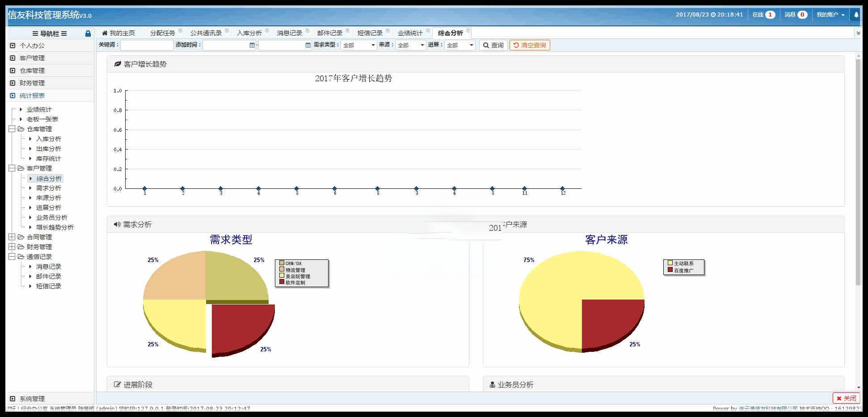This screenshot has height=417, width=868.
Task: Click the 清空查询 button
Action: pyautogui.click(x=530, y=45)
